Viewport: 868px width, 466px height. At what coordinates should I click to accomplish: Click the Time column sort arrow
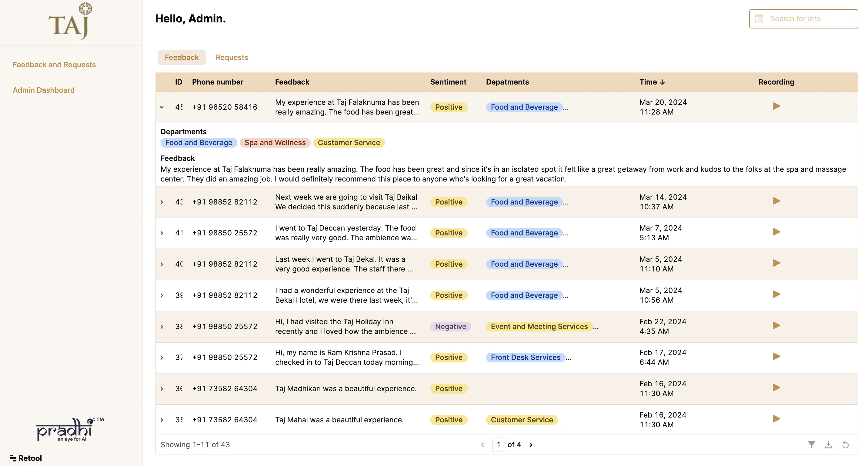(662, 82)
